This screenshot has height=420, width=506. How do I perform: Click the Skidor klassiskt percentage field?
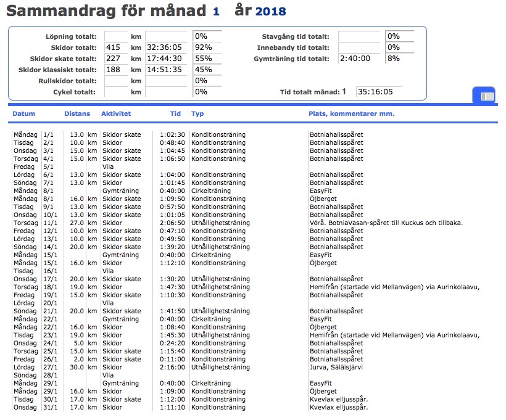[x=207, y=70]
